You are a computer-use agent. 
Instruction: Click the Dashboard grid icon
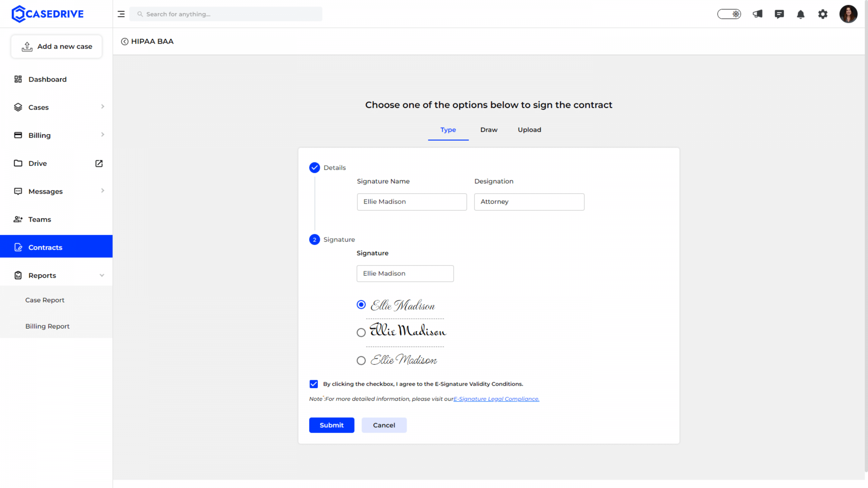pos(18,79)
